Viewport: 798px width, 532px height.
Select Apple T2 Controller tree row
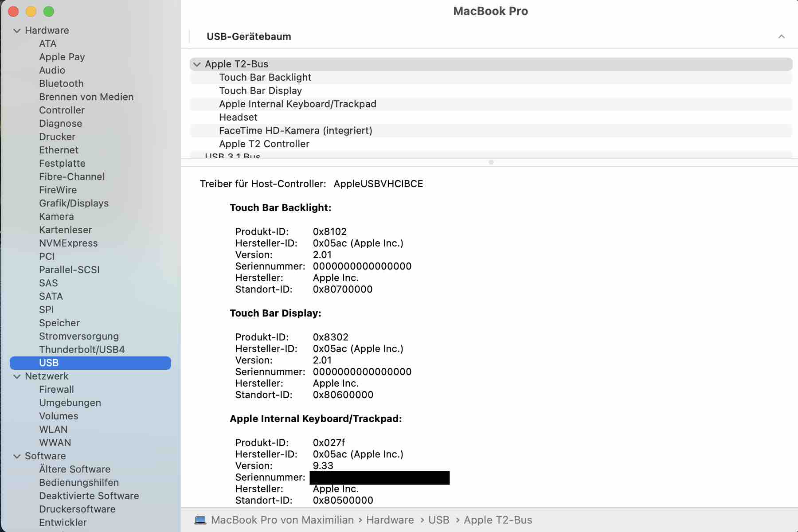tap(491, 144)
